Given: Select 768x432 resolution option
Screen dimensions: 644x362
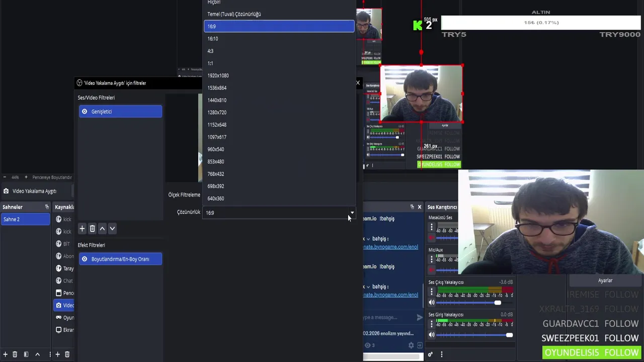Looking at the screenshot, I should coord(279,174).
